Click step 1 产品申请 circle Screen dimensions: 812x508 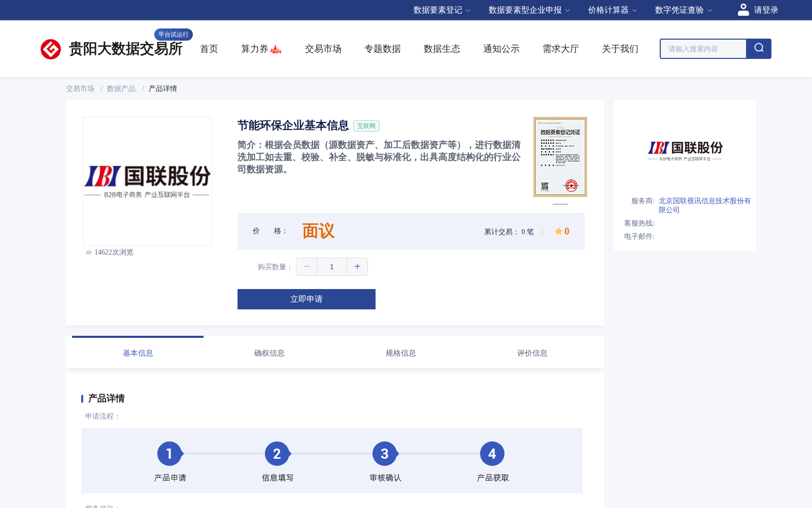170,454
